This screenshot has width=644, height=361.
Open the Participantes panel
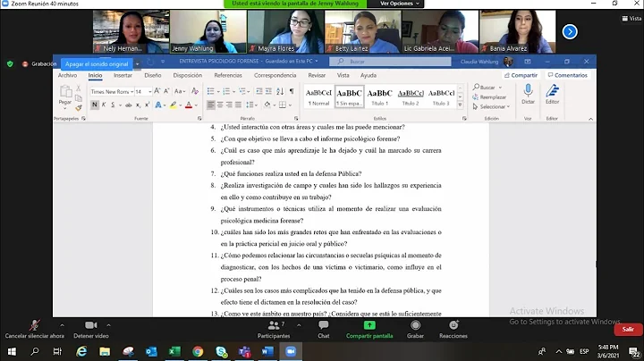pos(274,330)
